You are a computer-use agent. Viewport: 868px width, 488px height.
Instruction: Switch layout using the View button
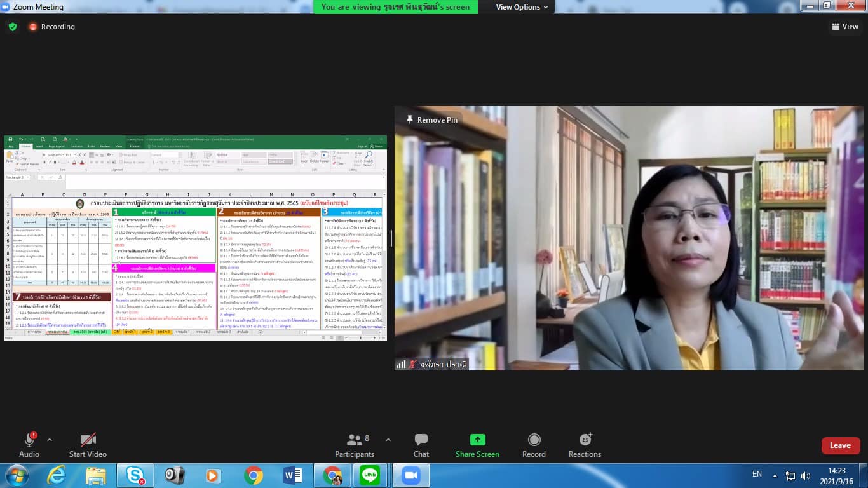(844, 27)
